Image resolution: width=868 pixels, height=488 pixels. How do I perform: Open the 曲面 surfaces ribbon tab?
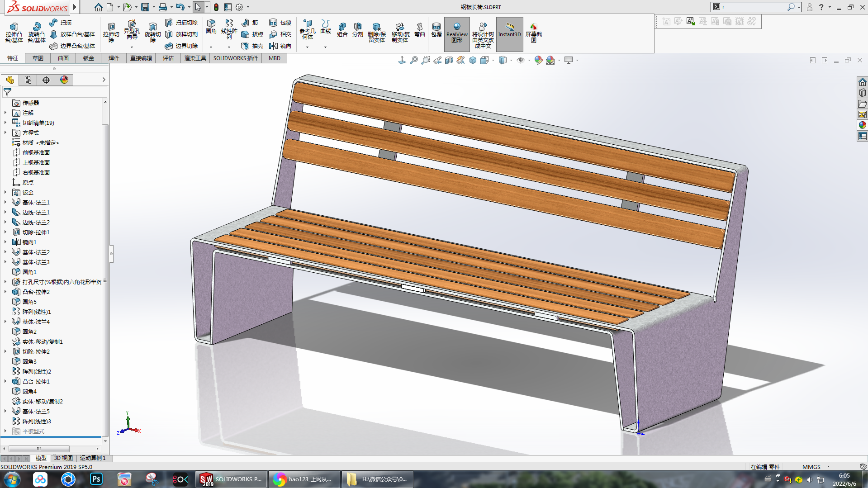click(x=63, y=58)
